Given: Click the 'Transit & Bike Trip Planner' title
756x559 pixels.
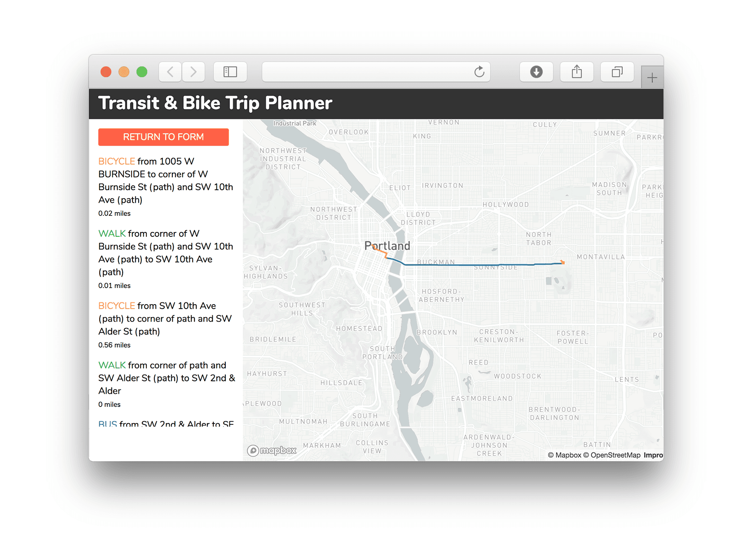Looking at the screenshot, I should pos(215,103).
